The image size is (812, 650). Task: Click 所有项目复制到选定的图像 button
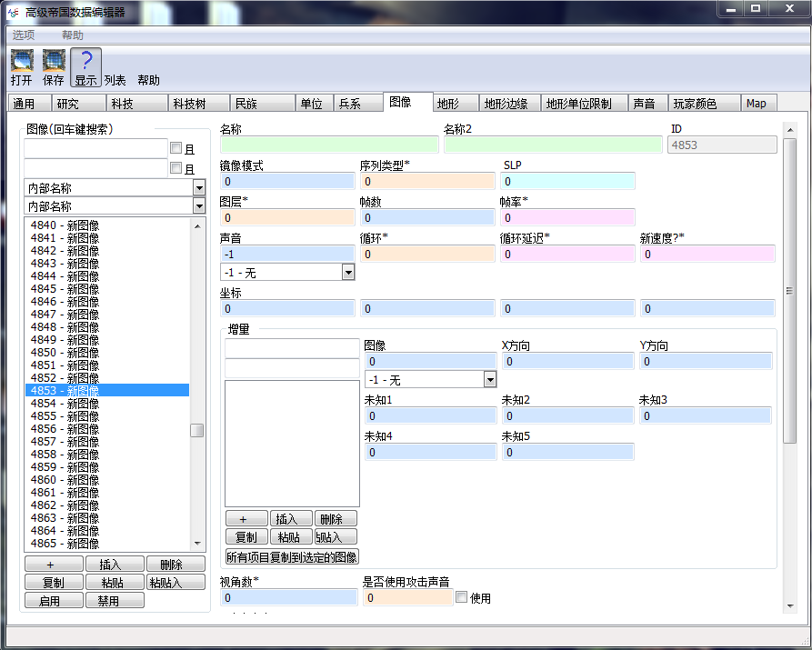[x=292, y=556]
